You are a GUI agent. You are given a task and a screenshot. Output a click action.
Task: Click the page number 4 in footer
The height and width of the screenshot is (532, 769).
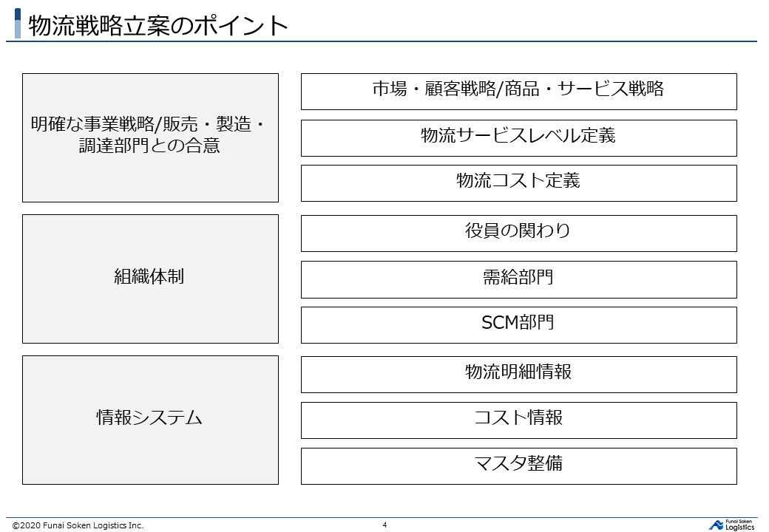[x=384, y=525]
